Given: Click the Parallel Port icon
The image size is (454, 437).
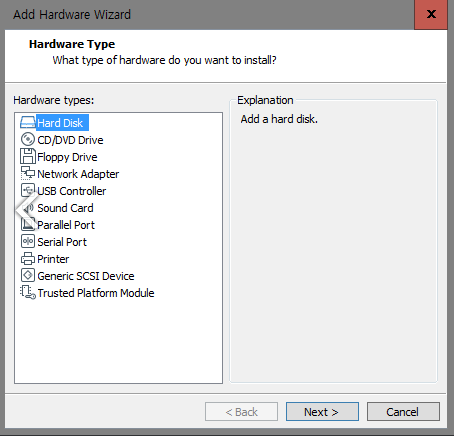Looking at the screenshot, I should [28, 225].
